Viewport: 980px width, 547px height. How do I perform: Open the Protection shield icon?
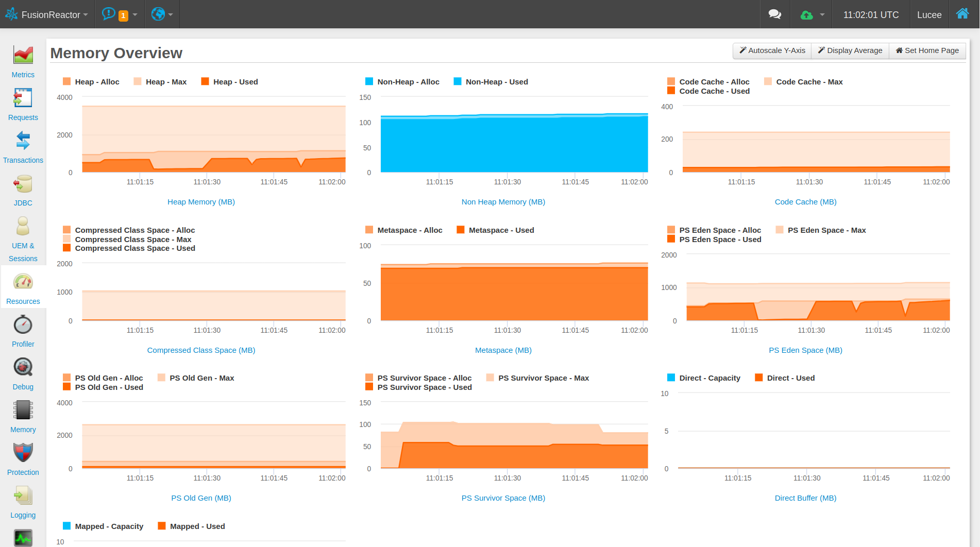coord(23,453)
